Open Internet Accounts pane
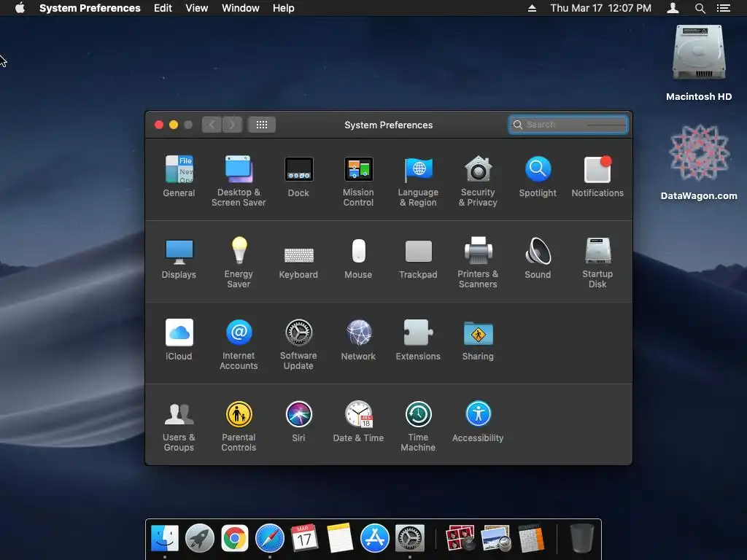The height and width of the screenshot is (560, 747). click(239, 344)
